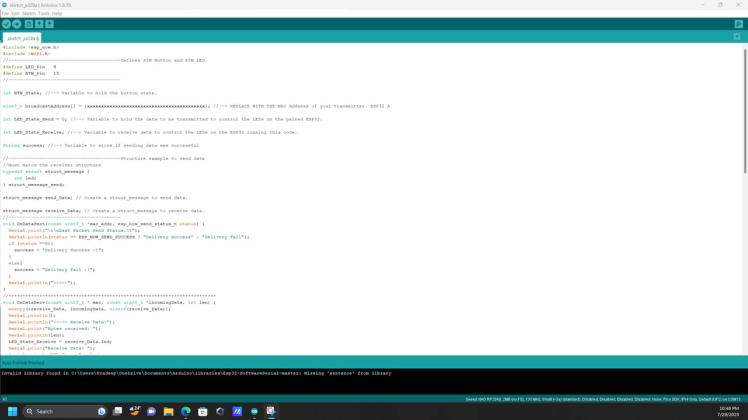Create a new sketch with New icon
Screen dimensions: 748x420
[x=29, y=24]
